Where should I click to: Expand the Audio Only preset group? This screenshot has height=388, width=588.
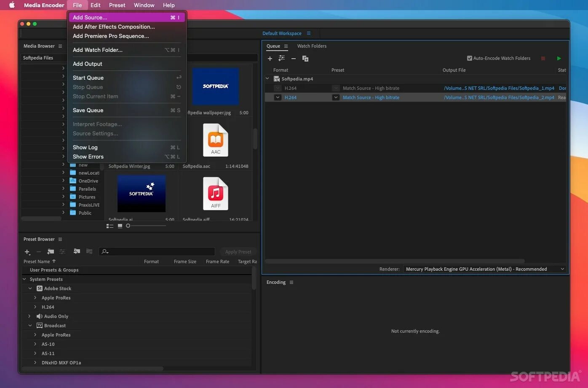click(x=29, y=316)
